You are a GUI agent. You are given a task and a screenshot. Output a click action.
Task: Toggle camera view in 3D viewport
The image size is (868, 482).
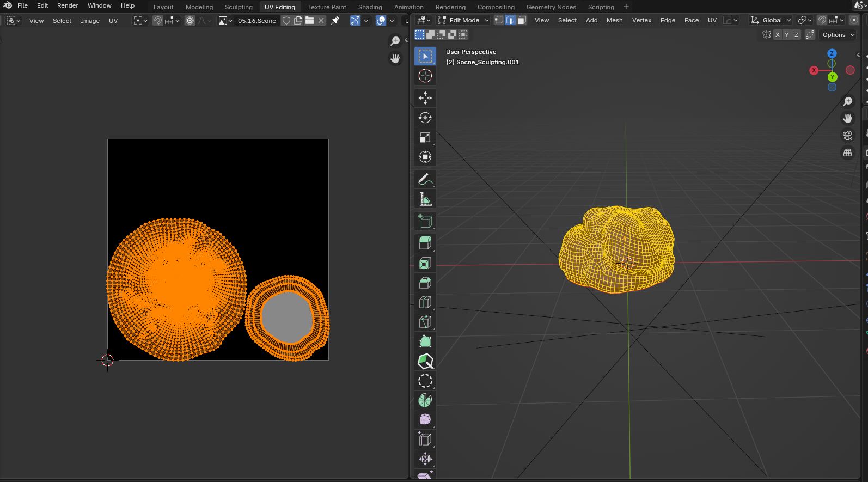click(847, 136)
